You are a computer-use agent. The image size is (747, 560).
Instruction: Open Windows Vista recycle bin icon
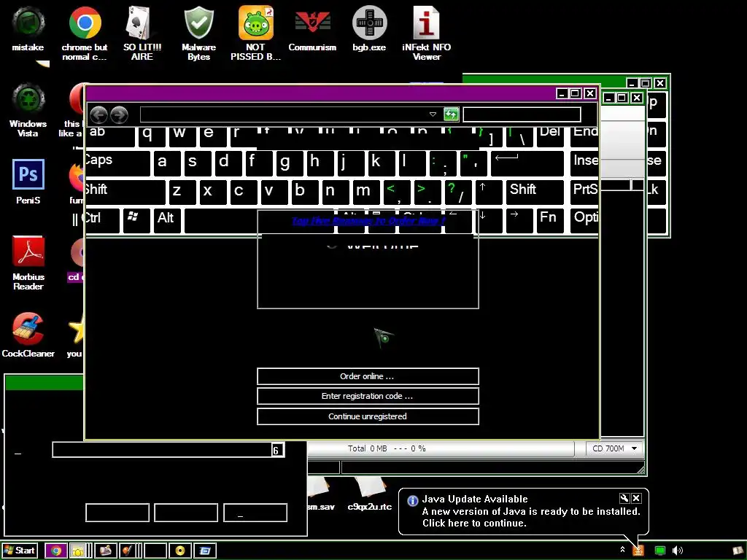point(28,110)
